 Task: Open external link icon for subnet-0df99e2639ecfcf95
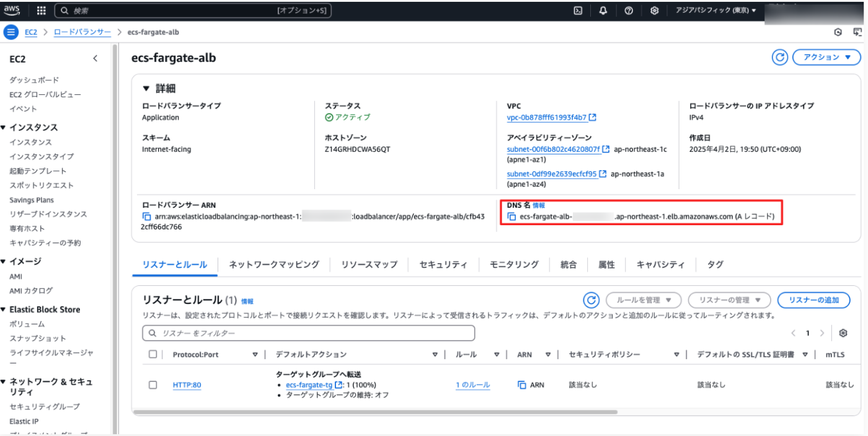click(x=603, y=174)
